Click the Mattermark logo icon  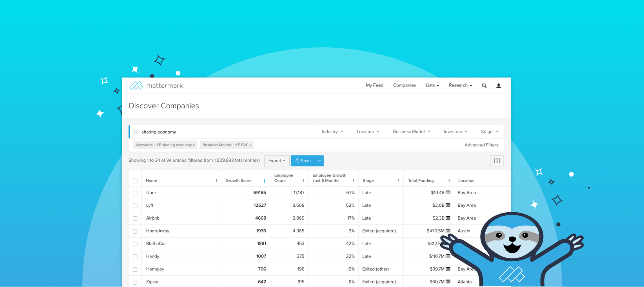[x=136, y=85]
